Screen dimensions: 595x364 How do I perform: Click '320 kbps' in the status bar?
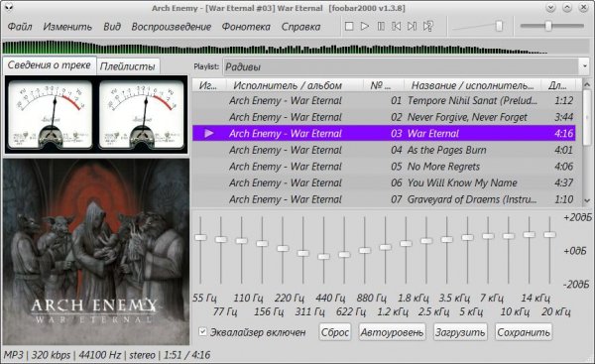51,355
